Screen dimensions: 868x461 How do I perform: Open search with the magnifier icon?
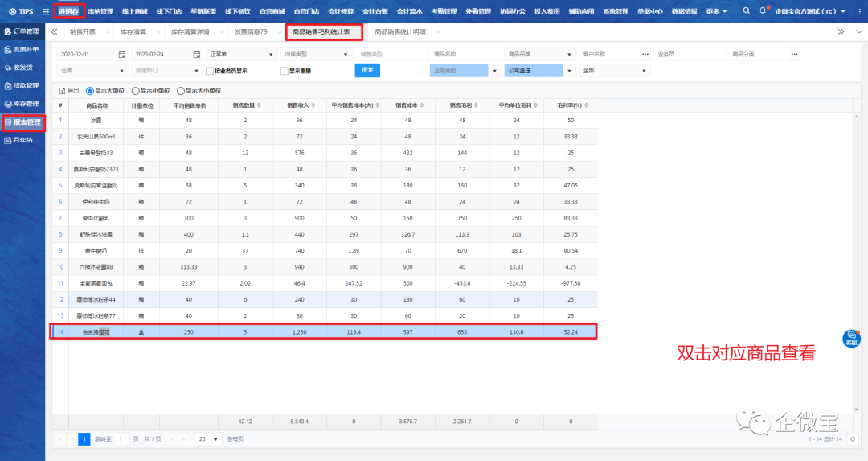[x=747, y=11]
